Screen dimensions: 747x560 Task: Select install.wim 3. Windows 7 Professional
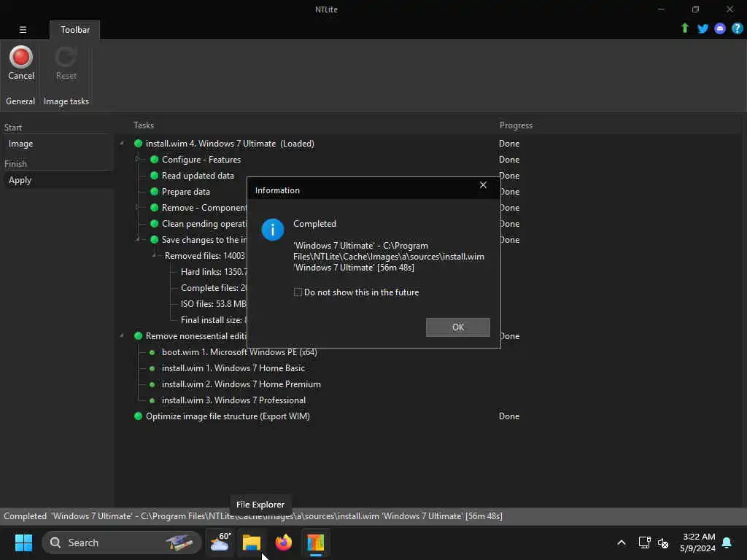[233, 400]
